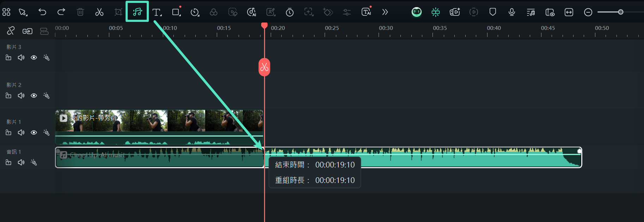Open the track preview settings icon
The image size is (644, 222).
pyautogui.click(x=550, y=12)
